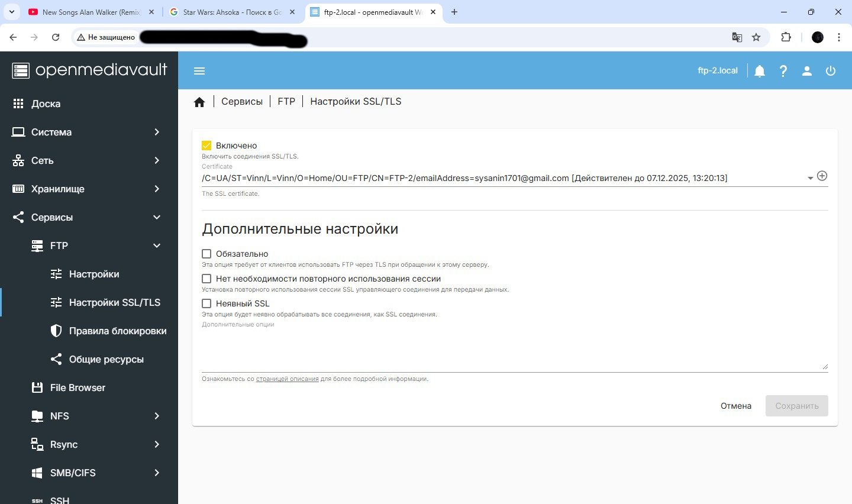Click the plus icon to add certificate
Screen dimensions: 852x504
[822, 176]
